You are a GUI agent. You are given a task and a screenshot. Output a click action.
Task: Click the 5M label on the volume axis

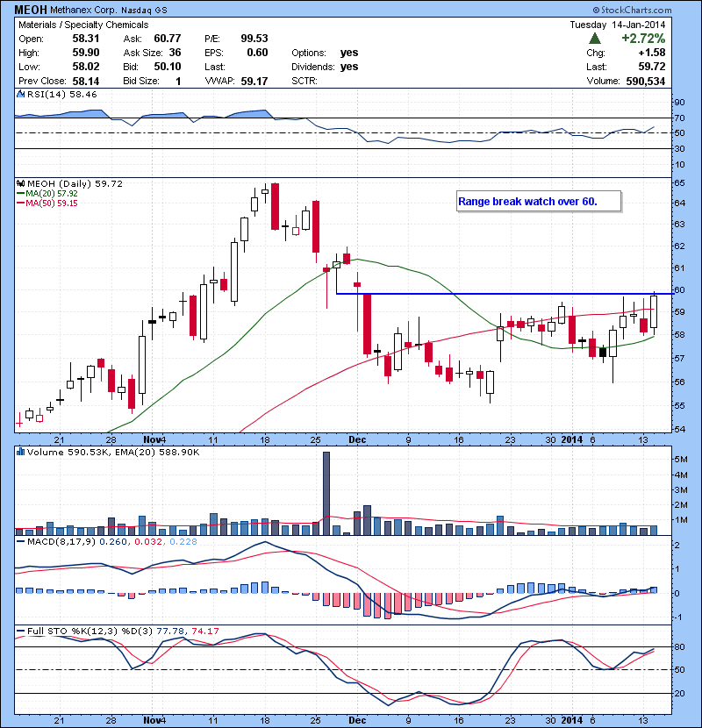coord(681,460)
